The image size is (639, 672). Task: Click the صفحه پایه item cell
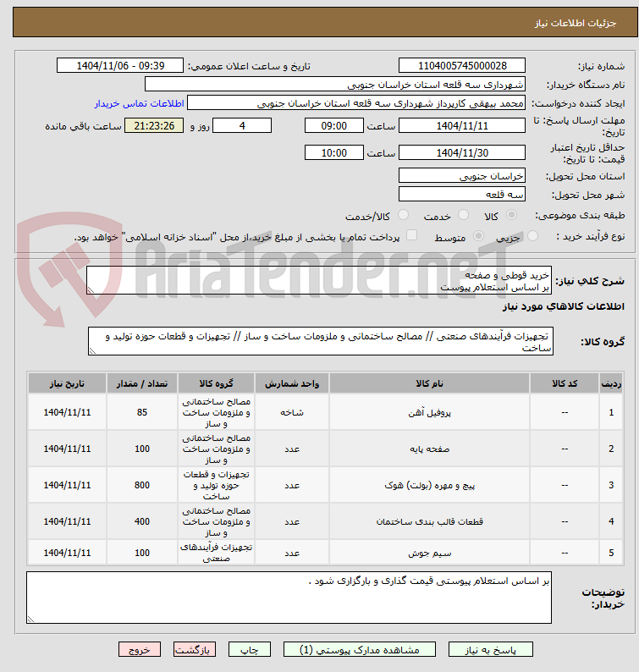pyautogui.click(x=429, y=449)
